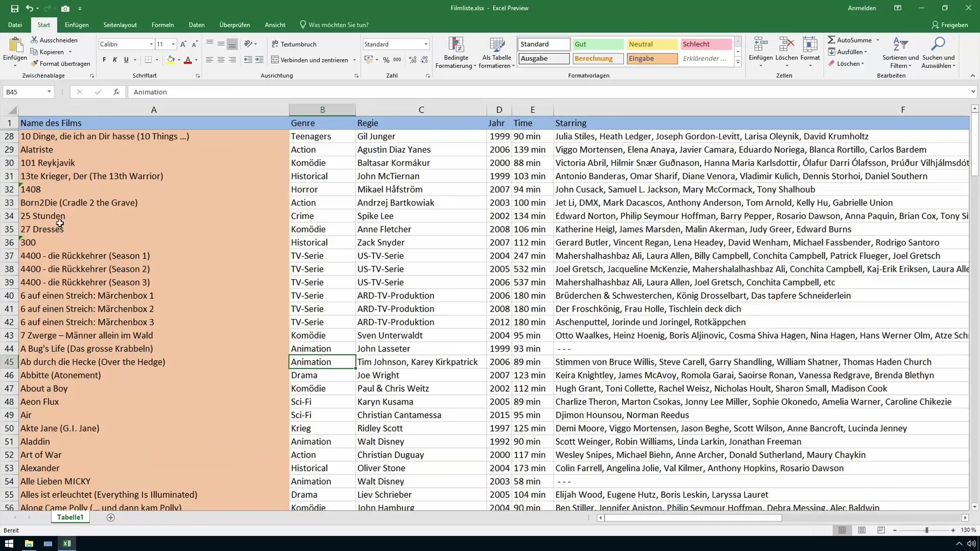Toggle the Fett bold formatting button
Screen dimensions: 980x551
pos(104,61)
